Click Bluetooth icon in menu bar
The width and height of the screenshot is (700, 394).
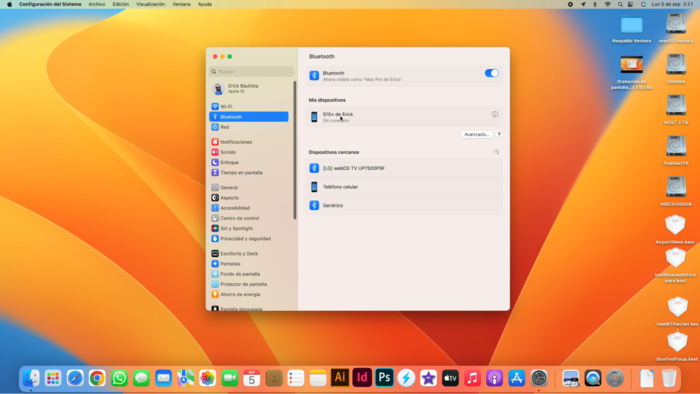(595, 4)
